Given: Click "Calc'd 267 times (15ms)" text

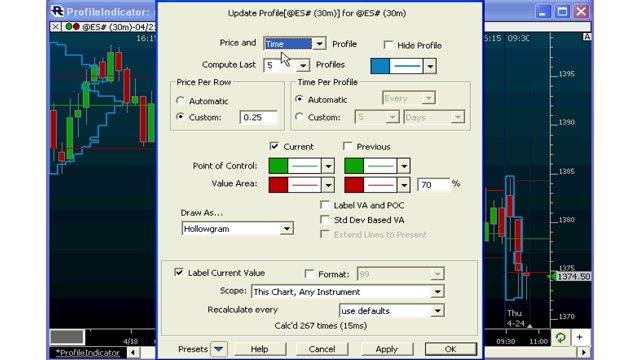Looking at the screenshot, I should [x=321, y=326].
